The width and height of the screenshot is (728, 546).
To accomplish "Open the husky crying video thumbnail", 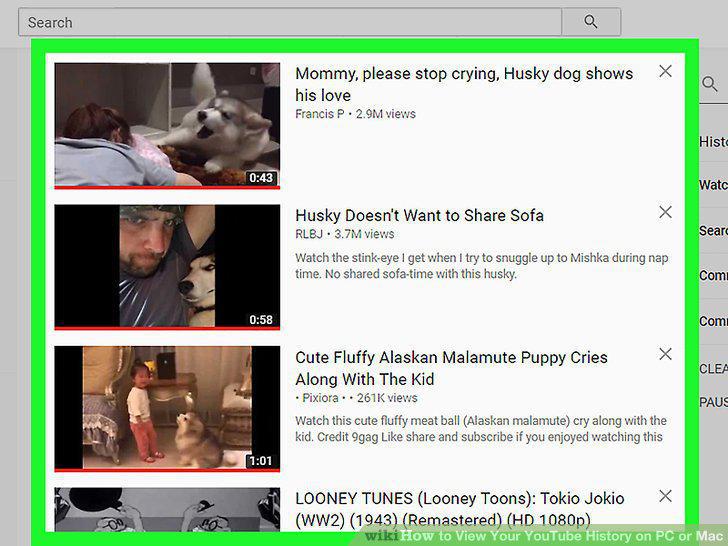I will (x=167, y=125).
